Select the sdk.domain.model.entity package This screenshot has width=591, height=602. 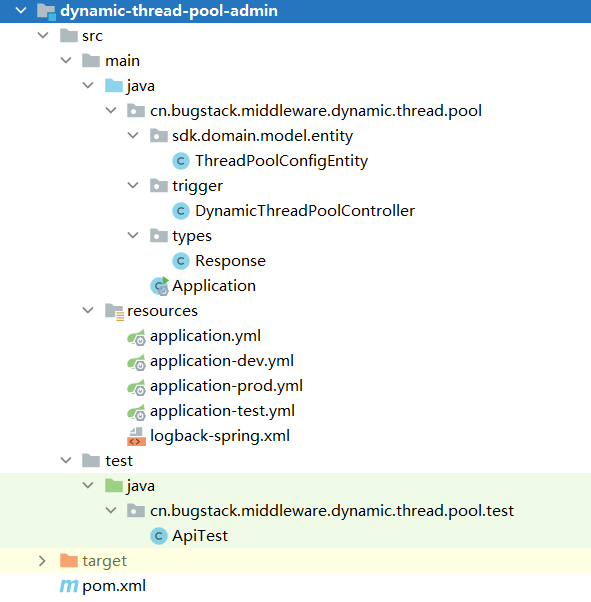click(262, 136)
